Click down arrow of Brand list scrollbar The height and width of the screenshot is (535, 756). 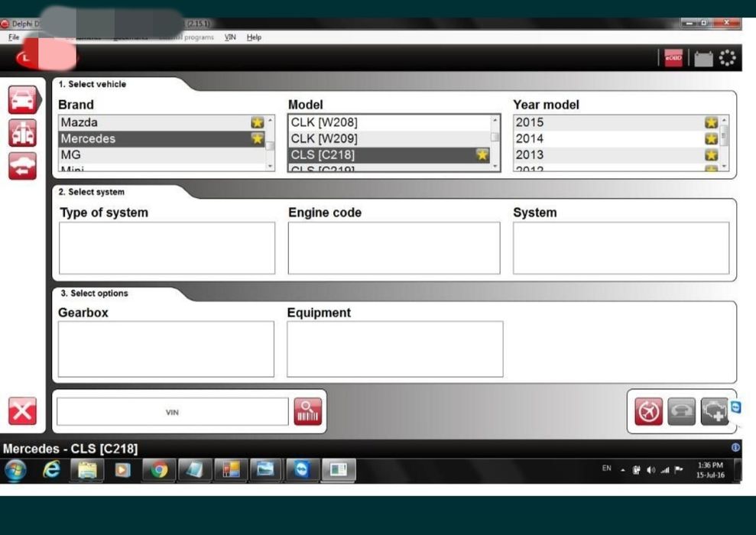270,166
